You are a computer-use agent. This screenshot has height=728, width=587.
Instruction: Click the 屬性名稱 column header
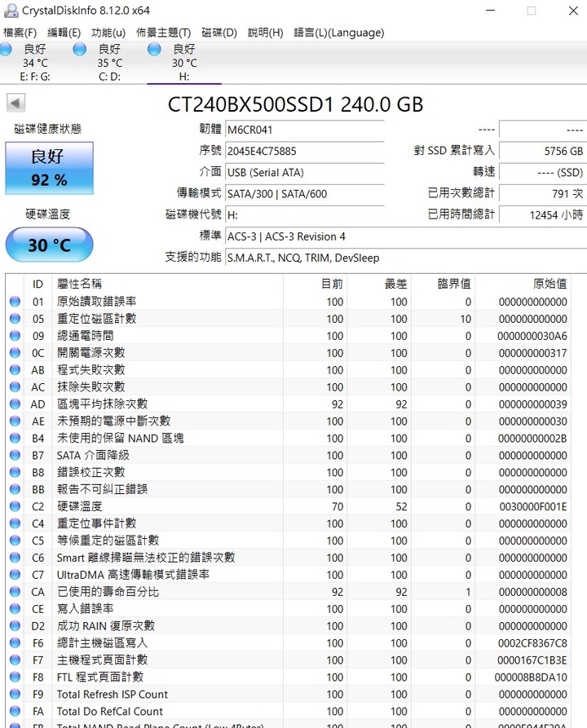[x=167, y=284]
